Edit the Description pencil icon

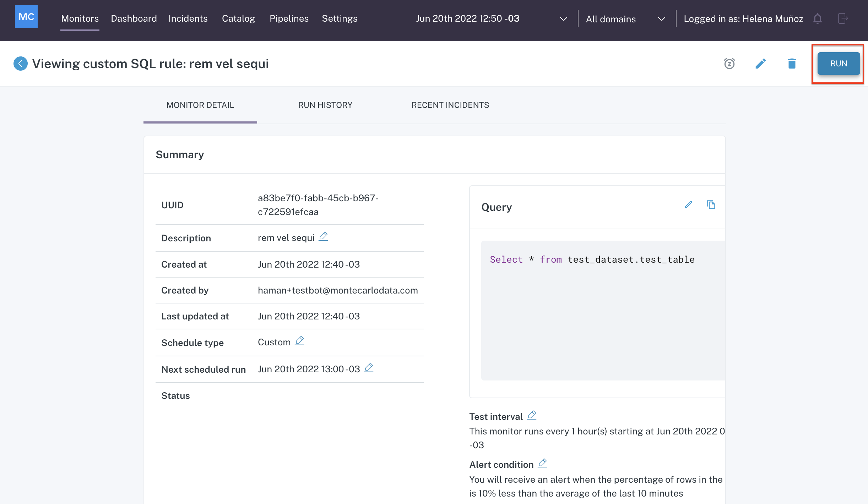click(x=323, y=236)
